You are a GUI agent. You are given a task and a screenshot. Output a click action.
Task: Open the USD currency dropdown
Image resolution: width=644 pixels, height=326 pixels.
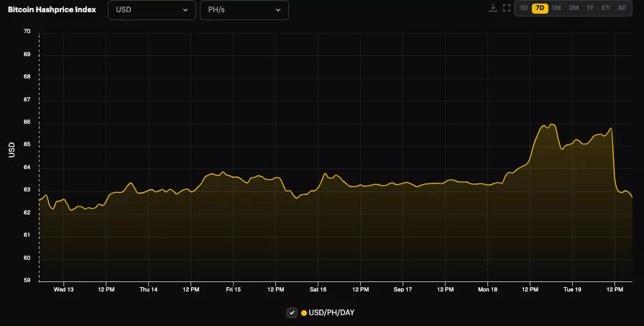click(x=152, y=10)
